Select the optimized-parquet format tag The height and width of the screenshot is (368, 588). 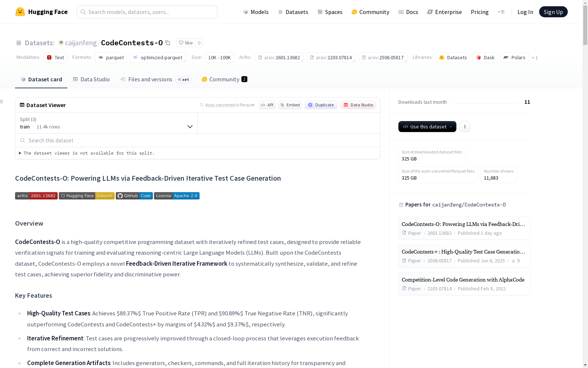(x=158, y=57)
